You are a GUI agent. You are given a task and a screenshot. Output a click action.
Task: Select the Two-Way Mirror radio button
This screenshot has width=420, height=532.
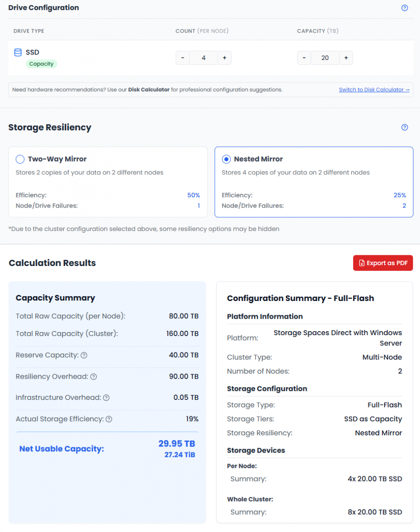point(20,159)
